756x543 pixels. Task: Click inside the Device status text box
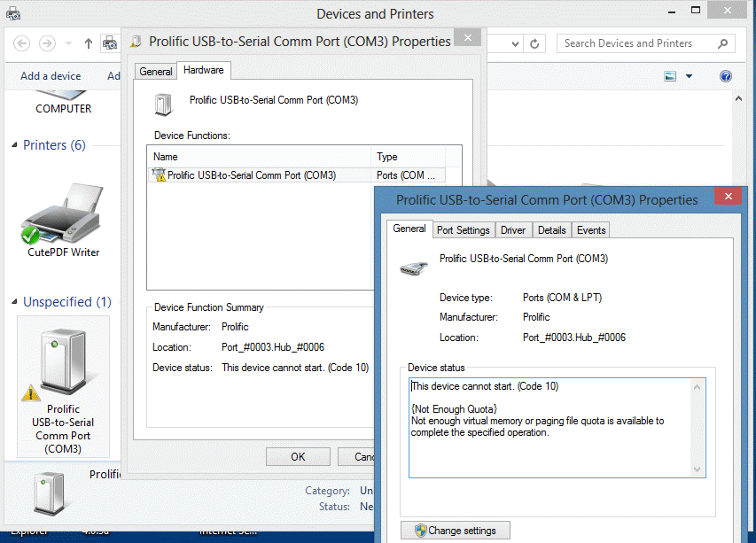click(557, 428)
